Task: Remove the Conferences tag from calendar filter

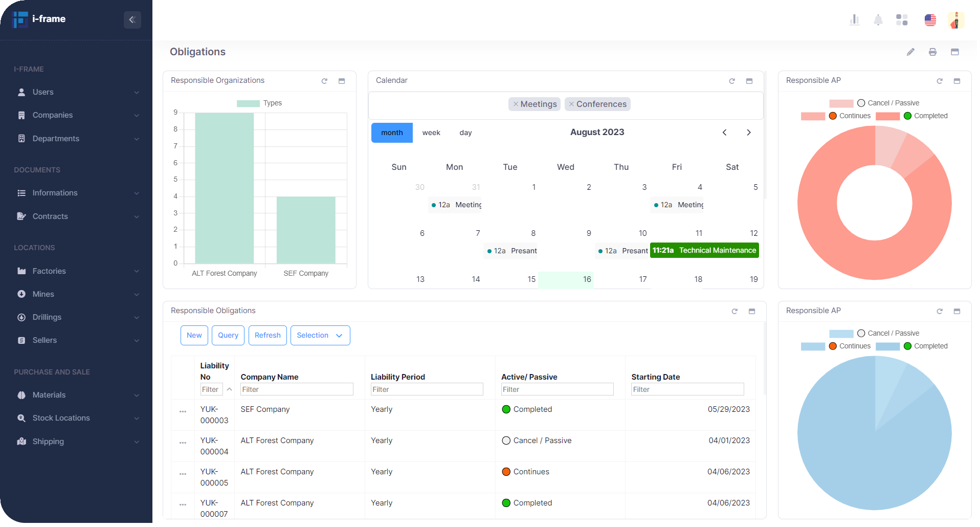Action: 571,104
